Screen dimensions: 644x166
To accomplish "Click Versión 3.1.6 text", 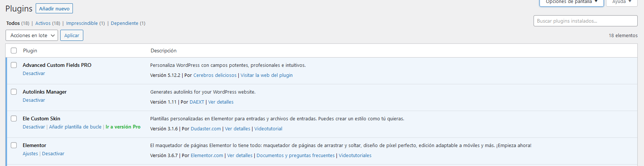I will pos(164,128).
